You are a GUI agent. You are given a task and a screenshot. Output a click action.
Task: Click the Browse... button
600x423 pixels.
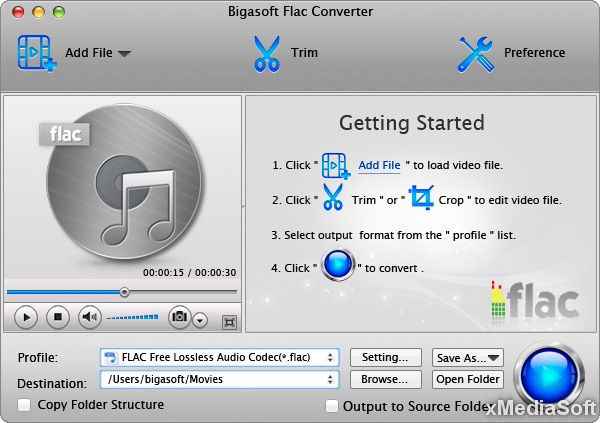[x=385, y=379]
